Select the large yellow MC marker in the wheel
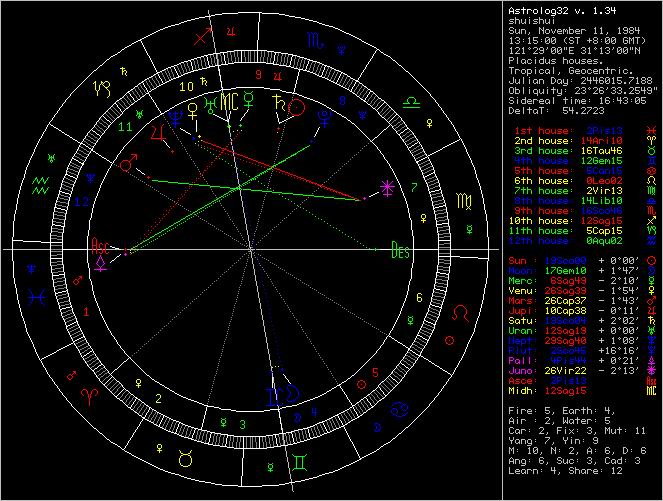The width and height of the screenshot is (663, 501). [x=230, y=101]
